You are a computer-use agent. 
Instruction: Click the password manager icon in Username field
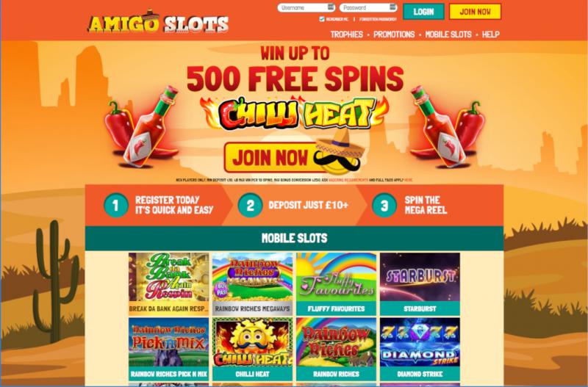[330, 7]
